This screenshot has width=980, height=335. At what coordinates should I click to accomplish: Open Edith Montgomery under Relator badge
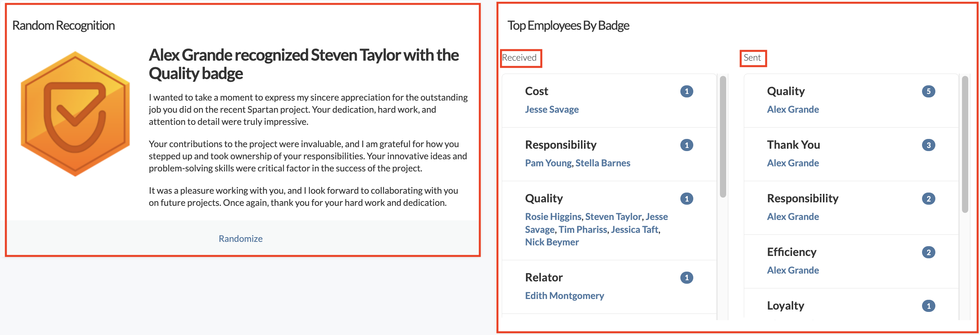click(x=564, y=296)
